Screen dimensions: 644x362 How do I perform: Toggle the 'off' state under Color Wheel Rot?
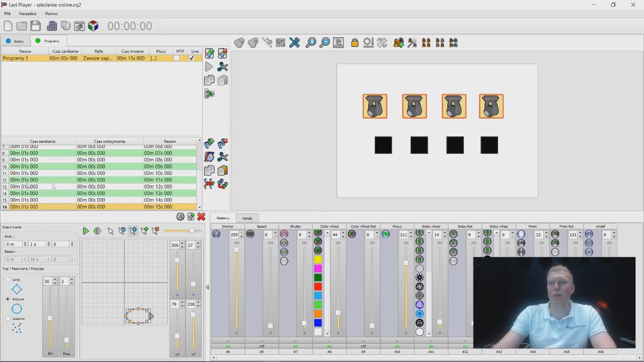pos(363,346)
